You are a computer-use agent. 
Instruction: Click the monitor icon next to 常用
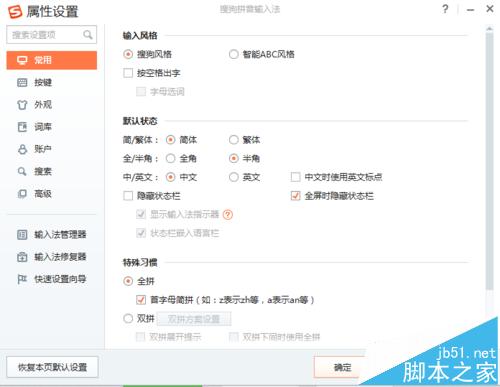[22, 60]
